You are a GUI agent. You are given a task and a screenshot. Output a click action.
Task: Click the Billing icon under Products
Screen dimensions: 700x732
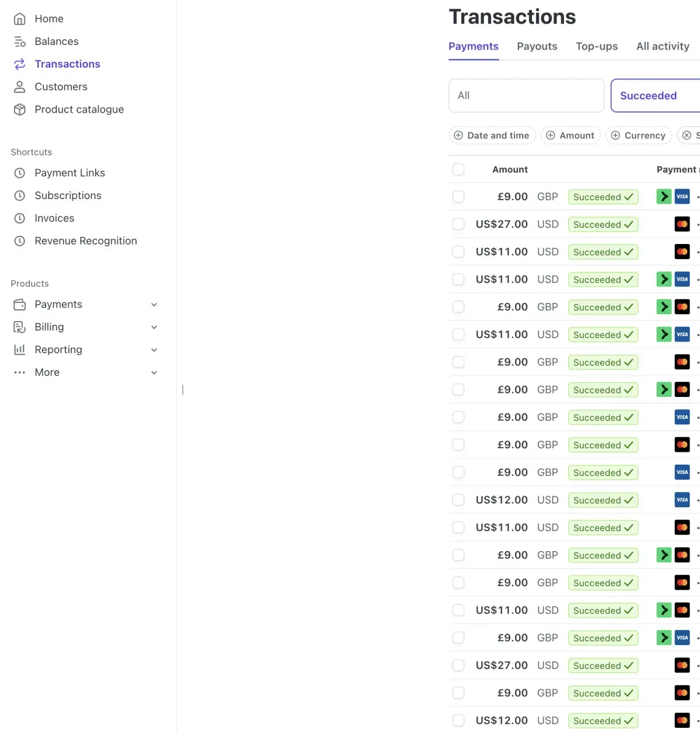click(20, 327)
